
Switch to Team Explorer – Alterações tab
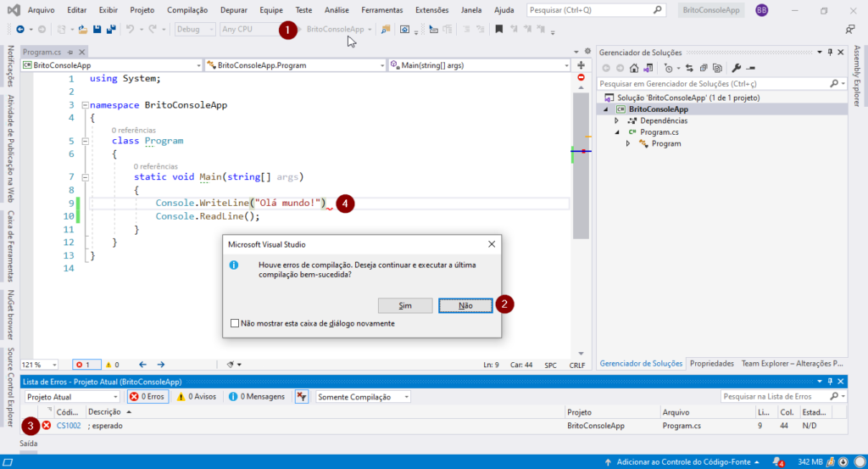[x=793, y=363]
